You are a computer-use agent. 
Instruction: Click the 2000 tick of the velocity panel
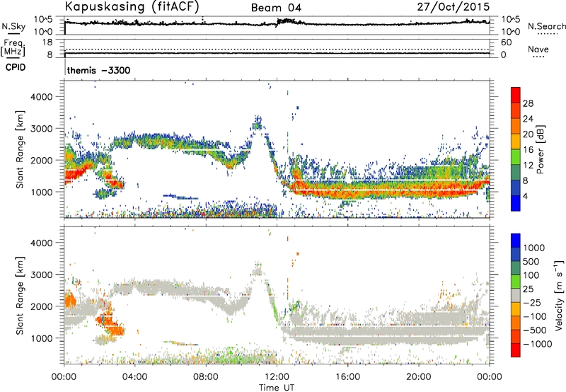point(41,306)
